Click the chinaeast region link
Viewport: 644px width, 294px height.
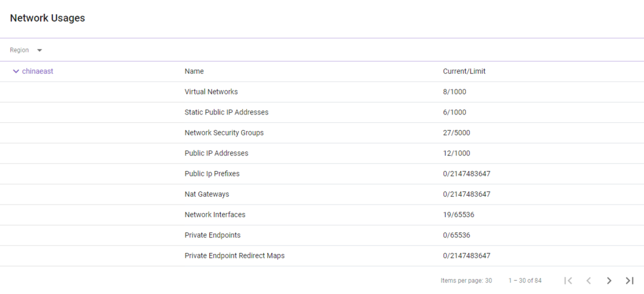click(38, 72)
